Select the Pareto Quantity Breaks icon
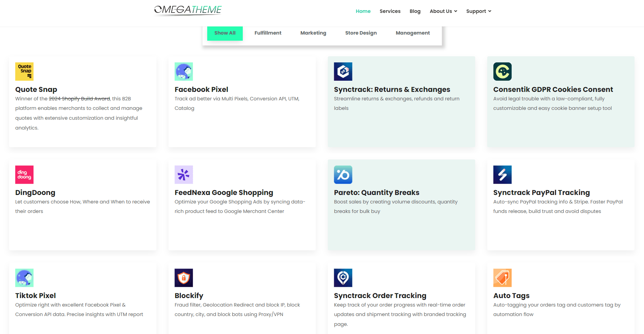 (x=343, y=175)
